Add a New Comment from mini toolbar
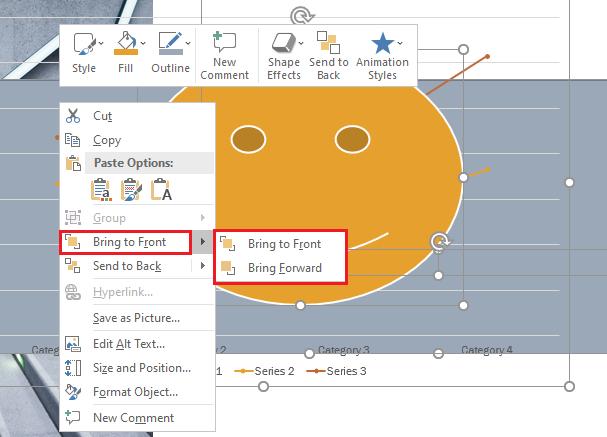Screen dimensions: 607x437 pyautogui.click(x=225, y=56)
